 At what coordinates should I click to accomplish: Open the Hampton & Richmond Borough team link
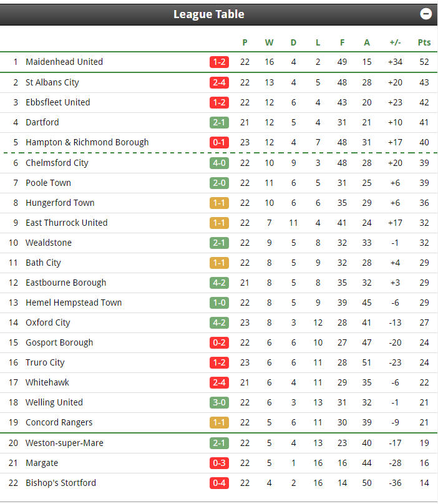(87, 142)
